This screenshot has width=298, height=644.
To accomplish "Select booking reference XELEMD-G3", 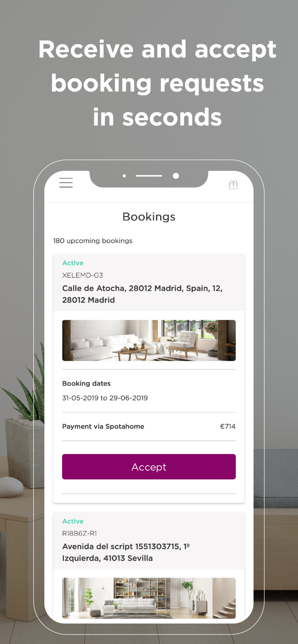I will coord(83,275).
